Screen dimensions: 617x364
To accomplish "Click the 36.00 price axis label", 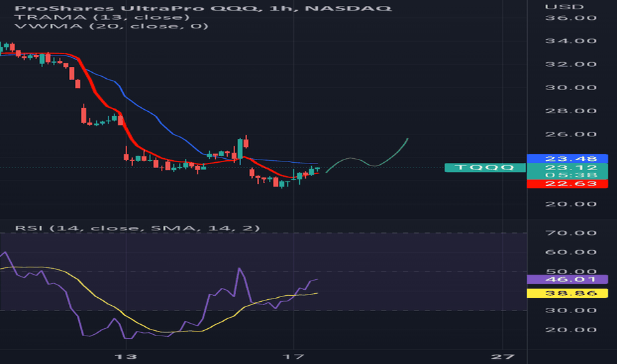I will pyautogui.click(x=571, y=18).
